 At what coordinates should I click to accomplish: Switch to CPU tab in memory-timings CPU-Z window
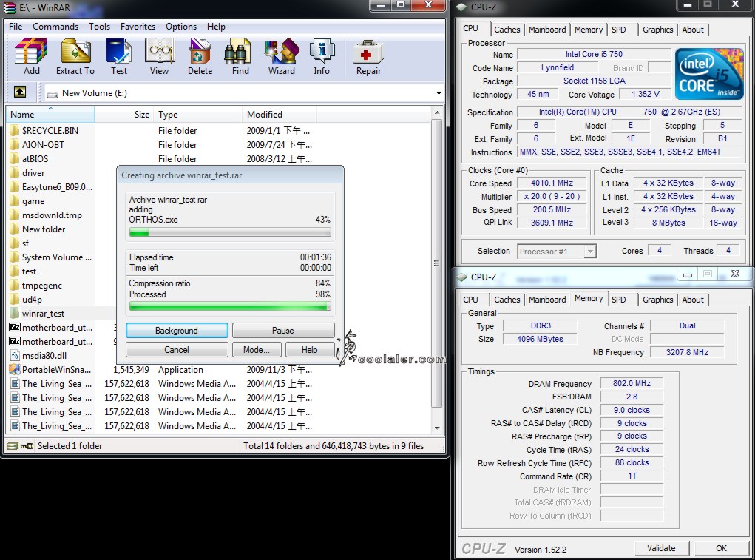(470, 300)
